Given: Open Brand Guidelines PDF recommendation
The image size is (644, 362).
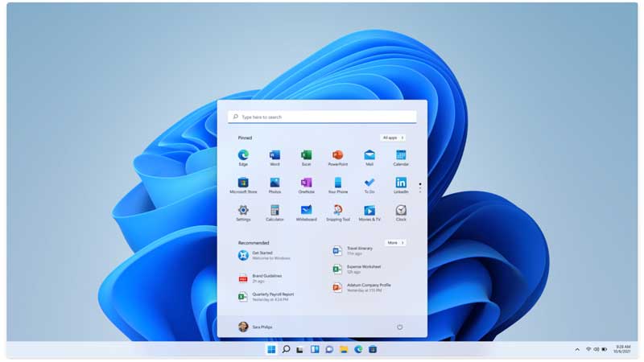Looking at the screenshot, I should (x=261, y=278).
